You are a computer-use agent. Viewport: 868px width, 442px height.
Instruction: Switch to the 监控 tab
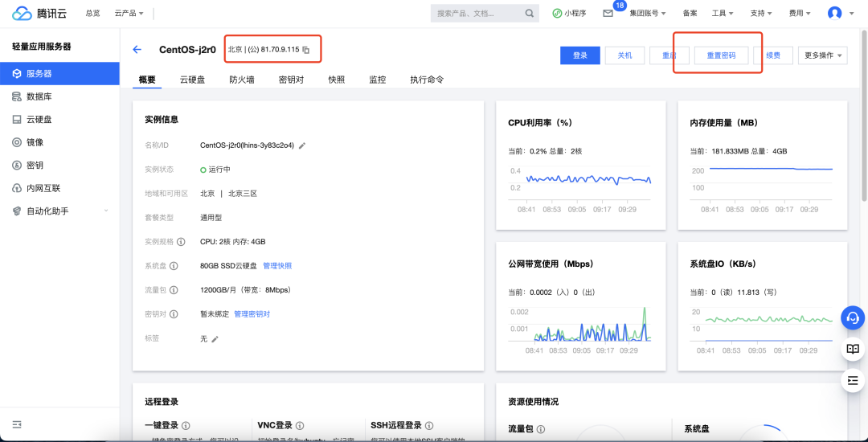[x=378, y=79]
